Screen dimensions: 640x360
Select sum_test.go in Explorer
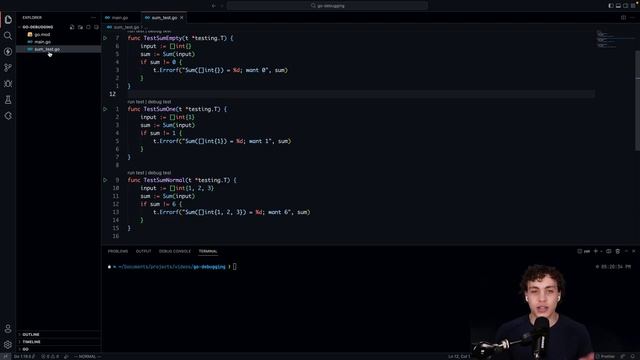tap(58, 49)
